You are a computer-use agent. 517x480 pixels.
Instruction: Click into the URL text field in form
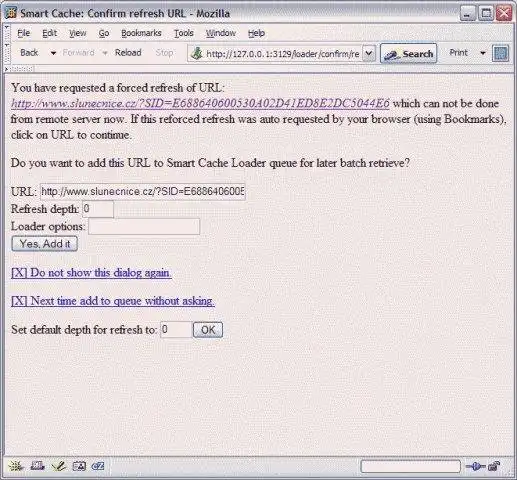[x=143, y=192]
